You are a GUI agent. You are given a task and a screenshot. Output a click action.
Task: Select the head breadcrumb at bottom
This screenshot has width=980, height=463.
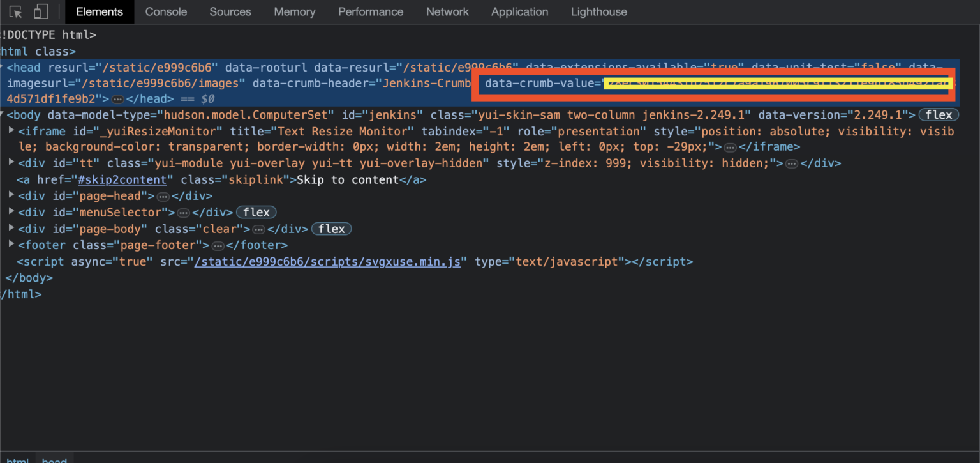[x=54, y=460]
